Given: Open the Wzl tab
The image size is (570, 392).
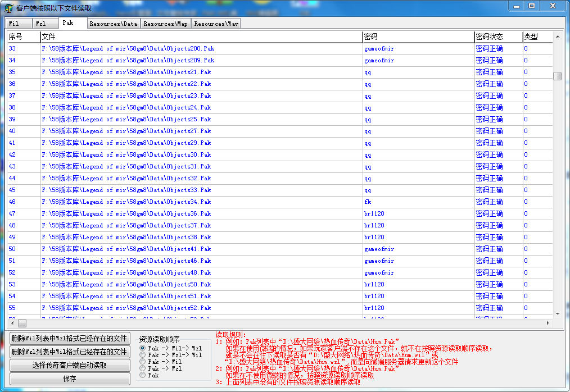Looking at the screenshot, I should coord(41,24).
